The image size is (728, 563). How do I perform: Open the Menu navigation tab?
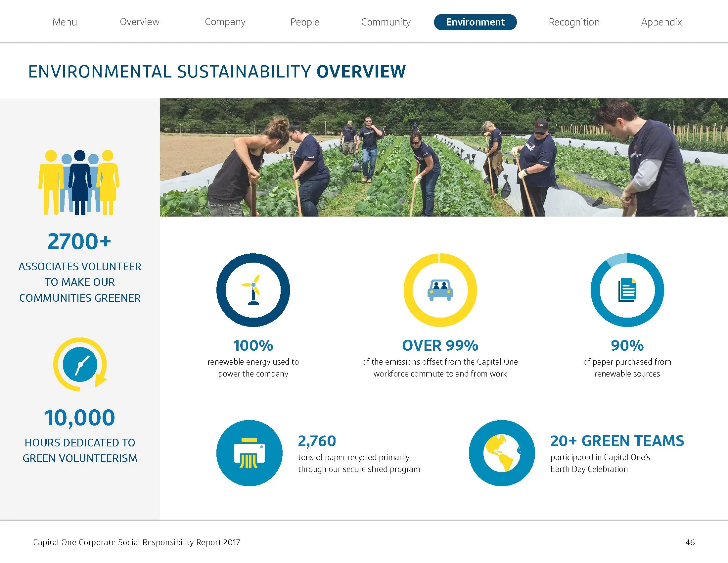pos(65,22)
